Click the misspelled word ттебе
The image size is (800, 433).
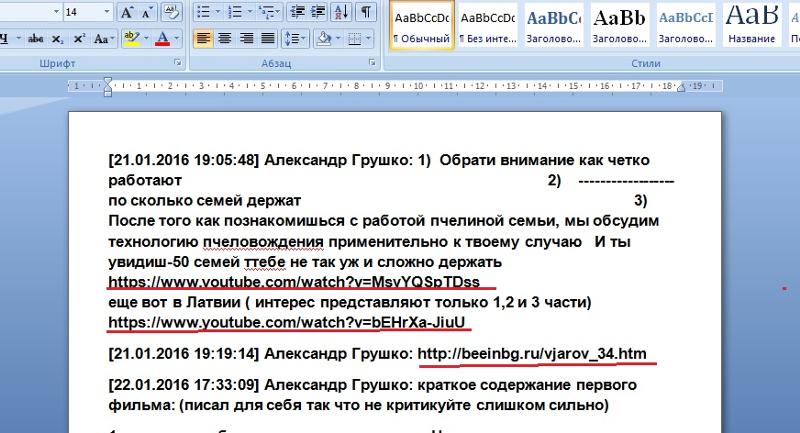tap(265, 262)
